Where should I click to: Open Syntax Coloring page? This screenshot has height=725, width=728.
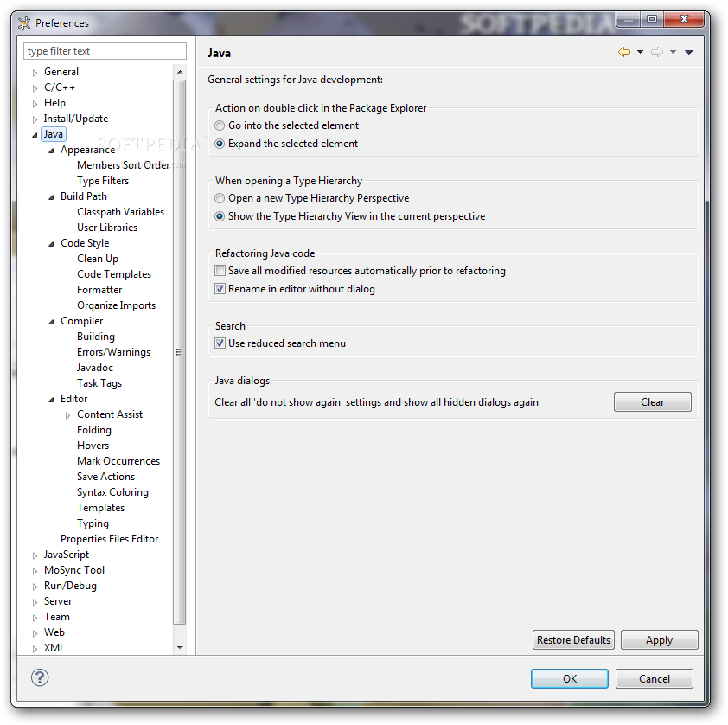[112, 492]
